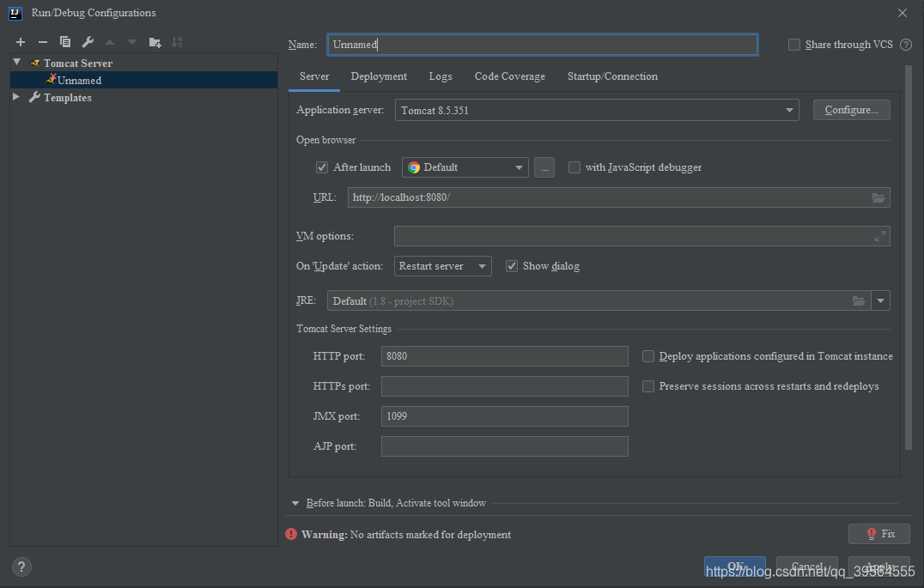Click the Fix button for the warning
The image size is (924, 588).
point(878,533)
